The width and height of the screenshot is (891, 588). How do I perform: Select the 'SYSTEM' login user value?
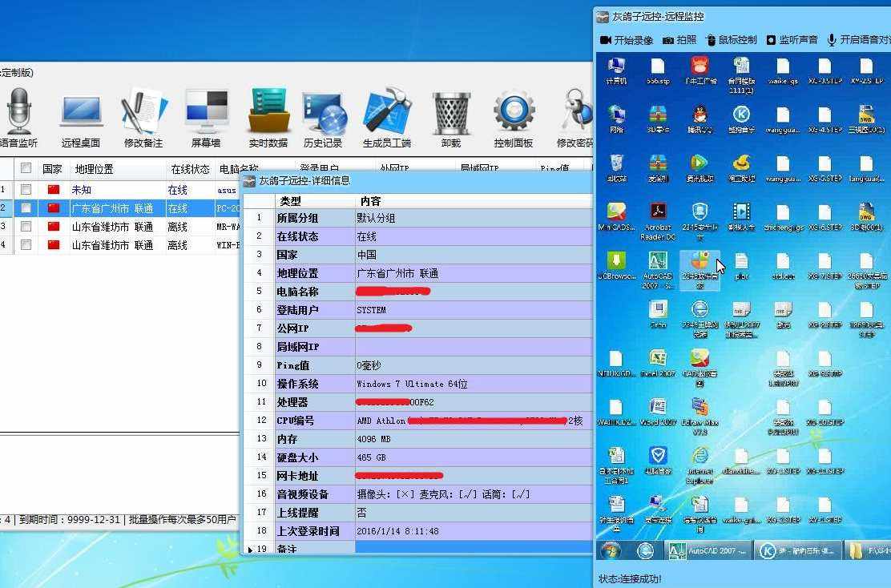pos(371,310)
